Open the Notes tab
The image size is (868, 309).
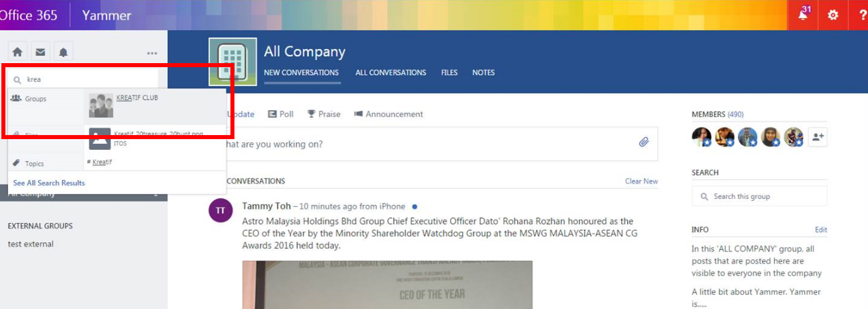(x=483, y=73)
